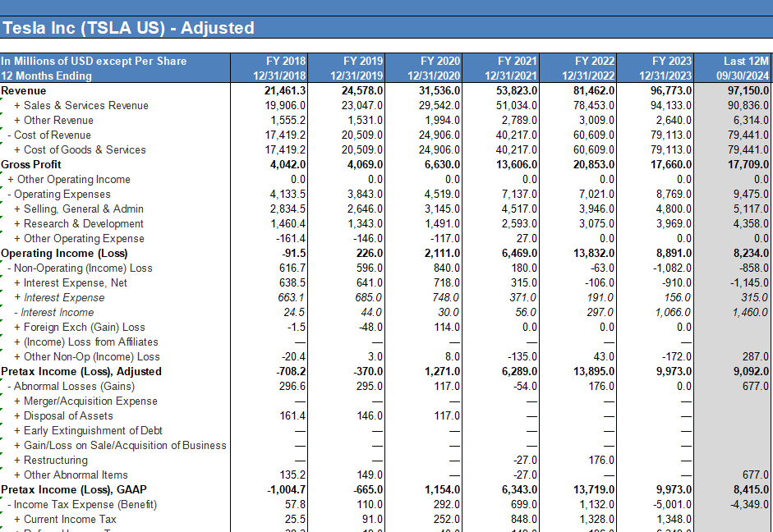
Task: Select italic '- Interest Income' label
Action: (53, 312)
